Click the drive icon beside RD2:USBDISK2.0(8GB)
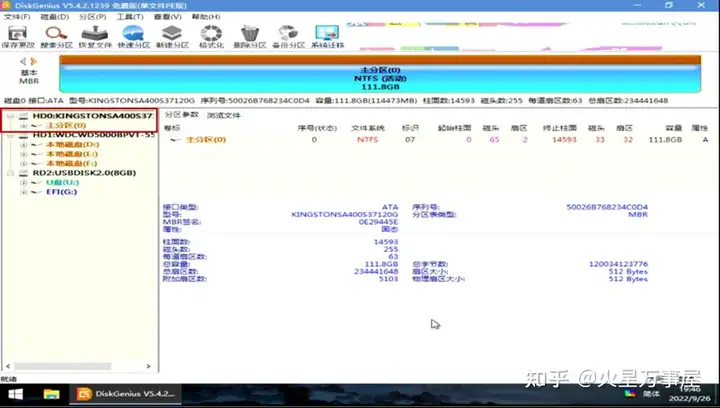The height and width of the screenshot is (408, 720). [x=23, y=173]
